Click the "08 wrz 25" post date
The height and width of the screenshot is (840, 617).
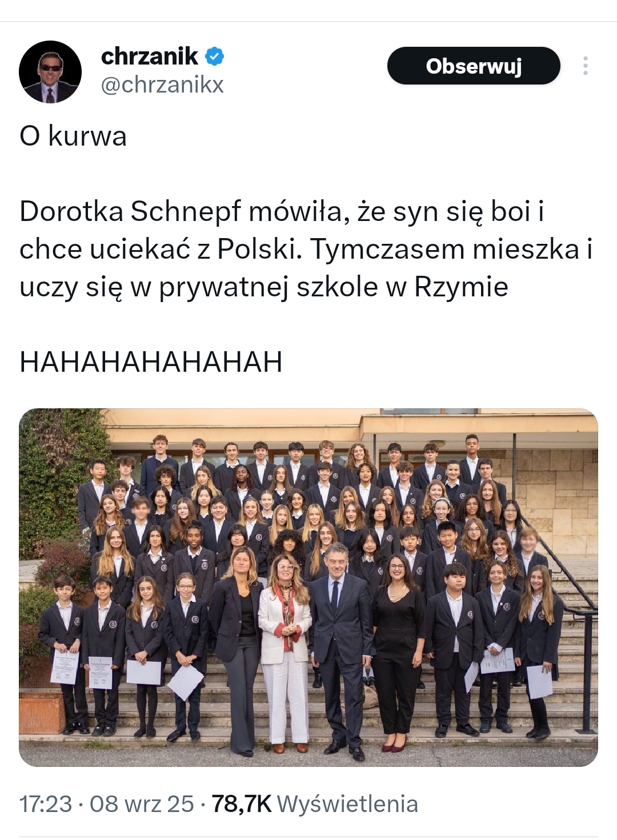(142, 804)
